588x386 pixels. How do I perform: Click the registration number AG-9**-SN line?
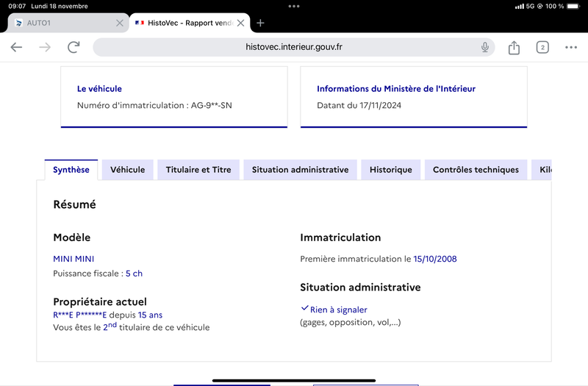click(154, 105)
